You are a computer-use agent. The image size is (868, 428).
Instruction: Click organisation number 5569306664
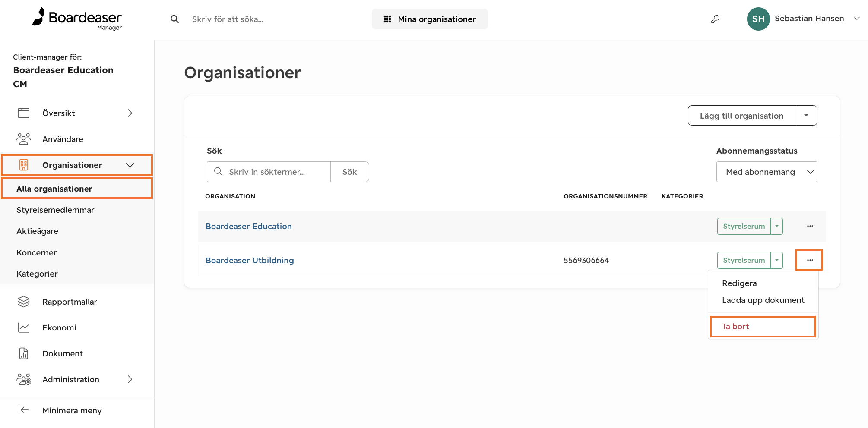(586, 260)
